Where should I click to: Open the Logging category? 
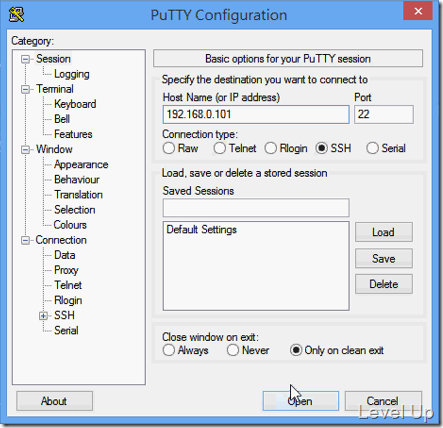(72, 74)
